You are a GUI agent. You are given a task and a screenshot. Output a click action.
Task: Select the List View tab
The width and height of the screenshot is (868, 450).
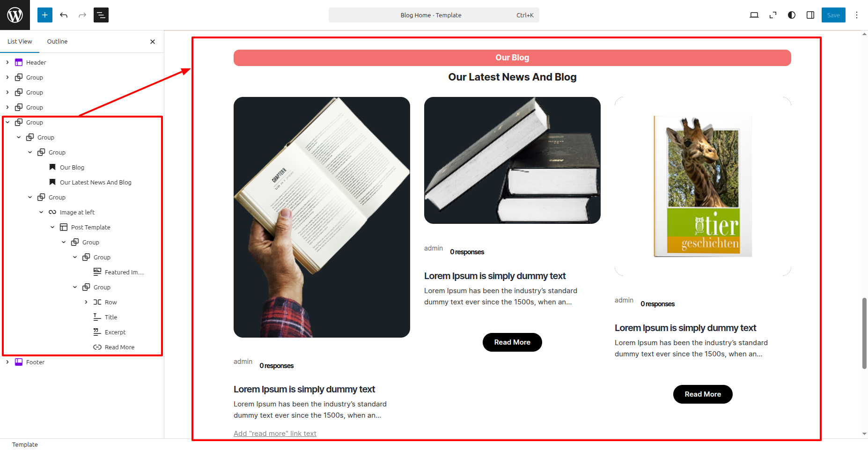(x=20, y=41)
